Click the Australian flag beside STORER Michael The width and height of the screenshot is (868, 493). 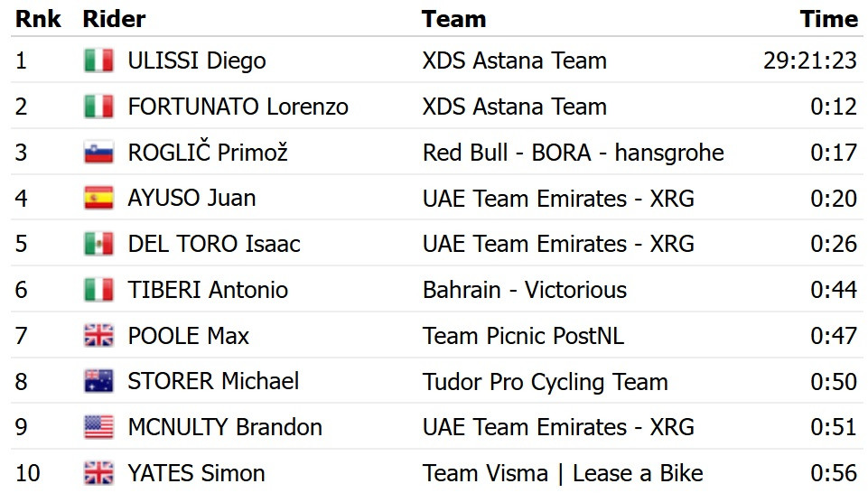[99, 381]
